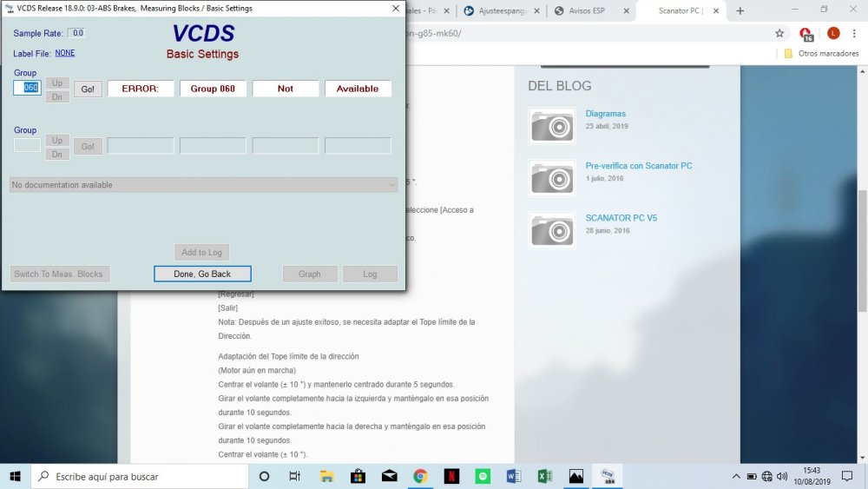The height and width of the screenshot is (489, 868).
Task: Click the VCDS title bar app icon
Action: coord(9,9)
